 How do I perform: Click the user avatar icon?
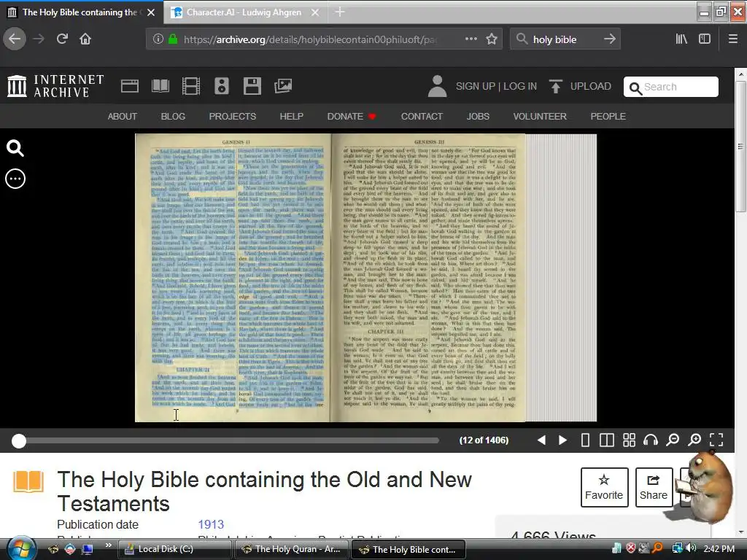click(437, 86)
